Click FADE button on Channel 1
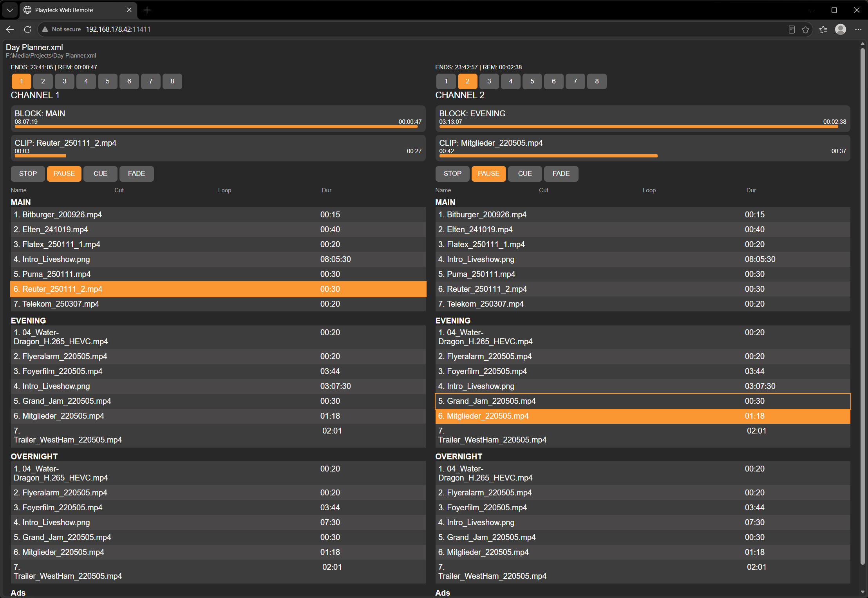868x598 pixels. [137, 174]
